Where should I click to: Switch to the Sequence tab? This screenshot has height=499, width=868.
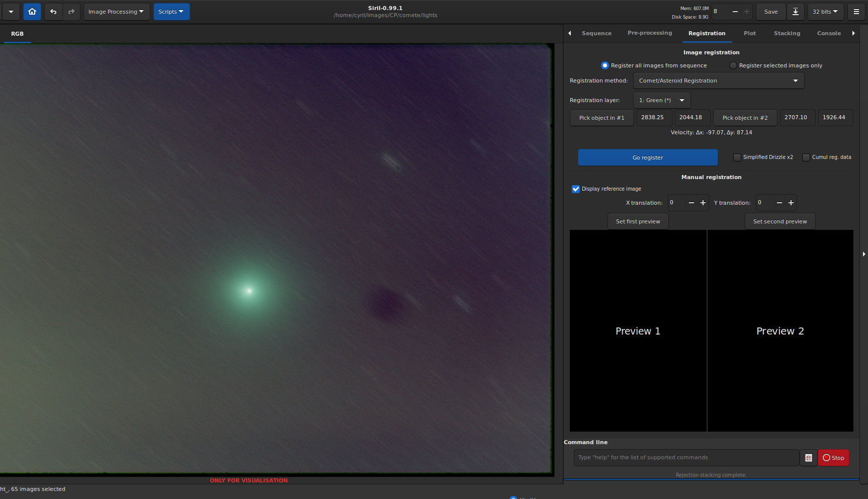[x=597, y=33]
